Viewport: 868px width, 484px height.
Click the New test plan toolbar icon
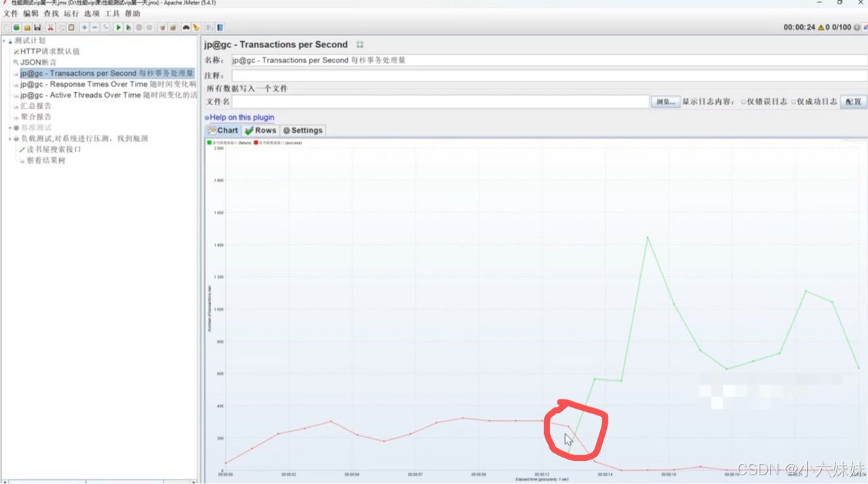[7, 27]
